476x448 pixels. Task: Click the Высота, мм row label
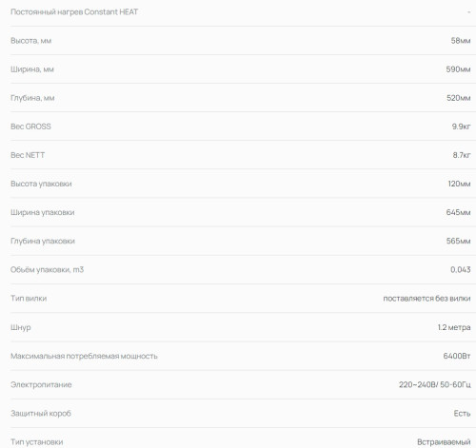(30, 41)
